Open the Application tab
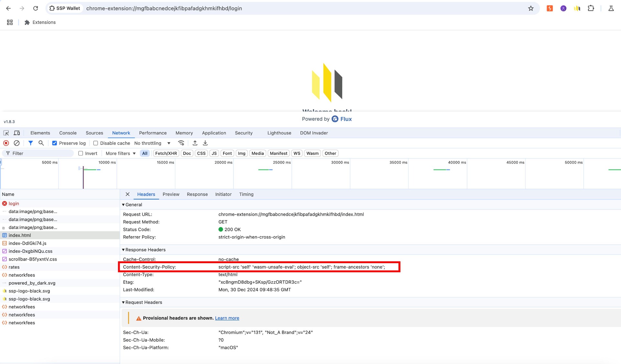 click(x=214, y=133)
